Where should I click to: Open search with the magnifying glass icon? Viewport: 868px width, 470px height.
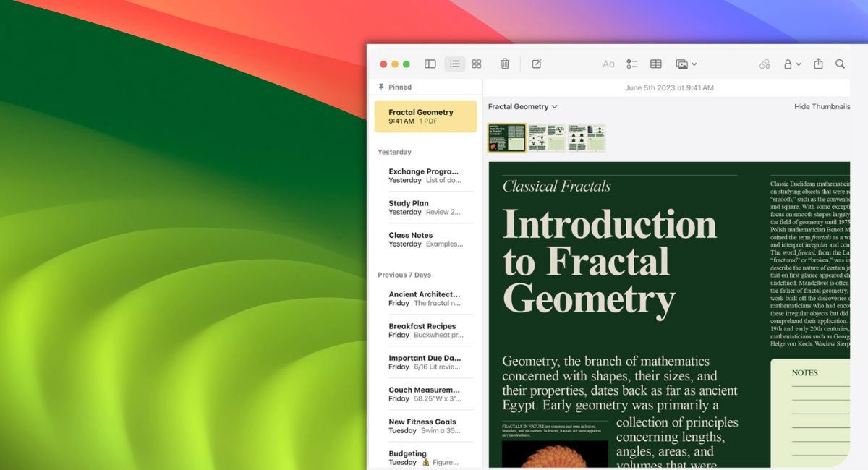(840, 64)
